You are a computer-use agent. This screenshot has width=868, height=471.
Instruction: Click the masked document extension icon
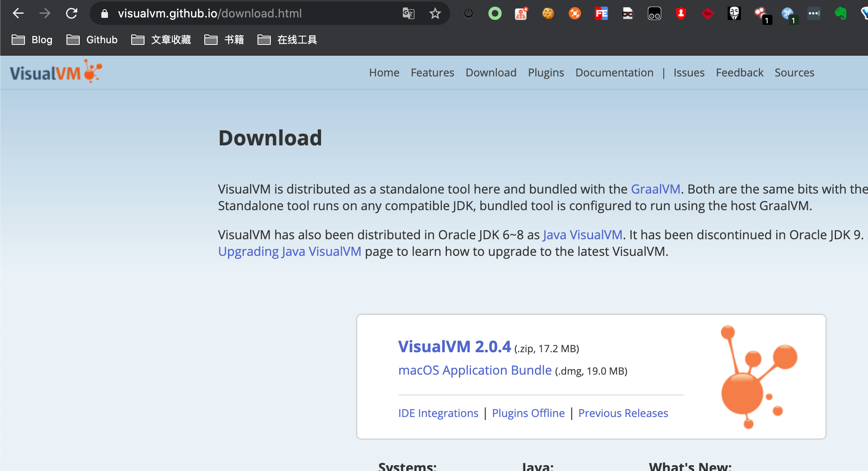pos(628,14)
